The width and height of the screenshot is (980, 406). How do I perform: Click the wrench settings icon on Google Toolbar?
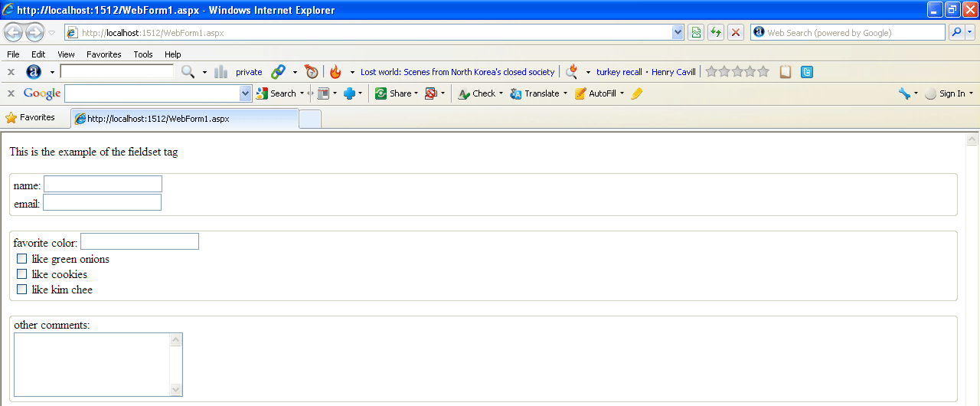click(x=904, y=93)
